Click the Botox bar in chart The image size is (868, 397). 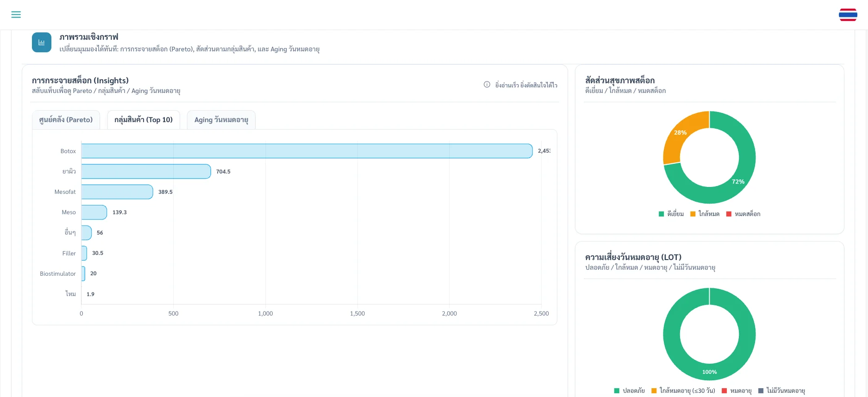click(x=307, y=151)
